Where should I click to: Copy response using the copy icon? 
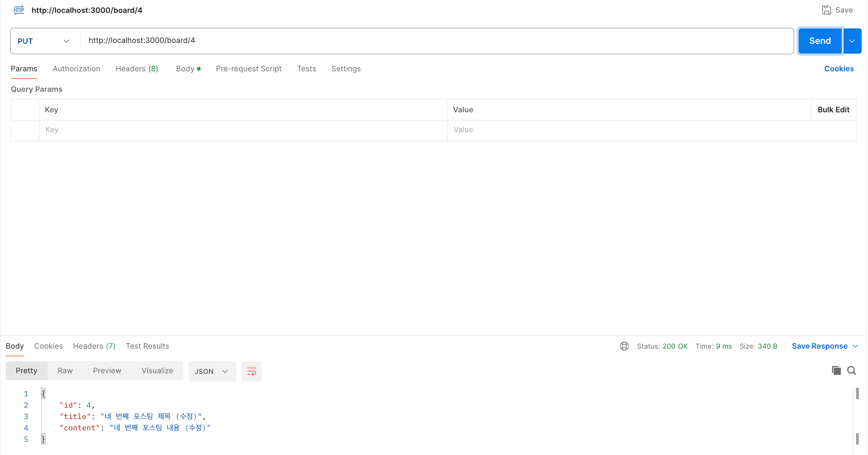(x=836, y=370)
